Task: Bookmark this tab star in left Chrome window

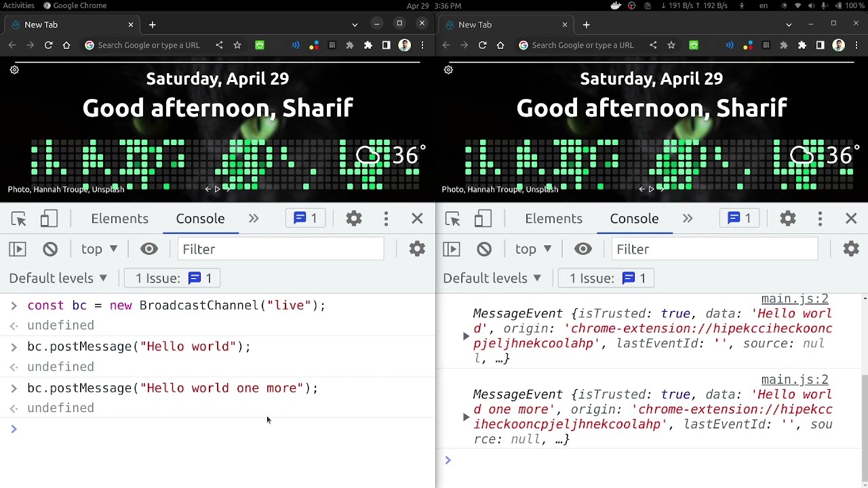Action: [237, 45]
